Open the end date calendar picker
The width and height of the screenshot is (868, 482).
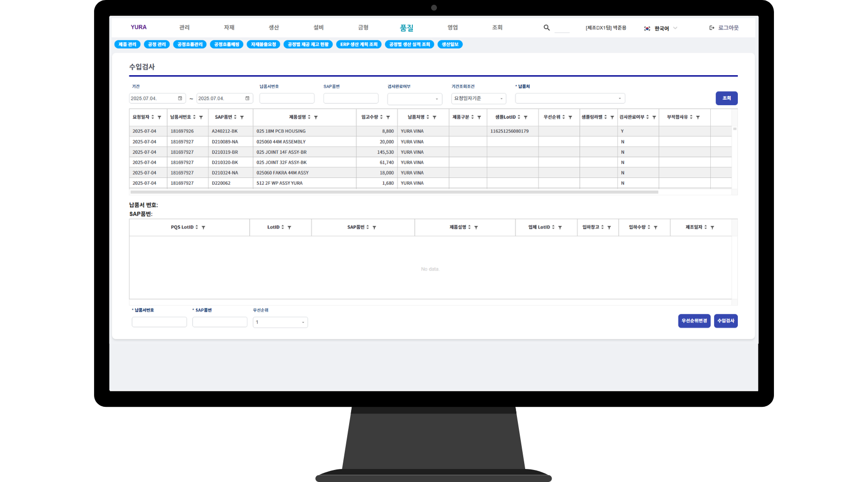click(x=247, y=98)
